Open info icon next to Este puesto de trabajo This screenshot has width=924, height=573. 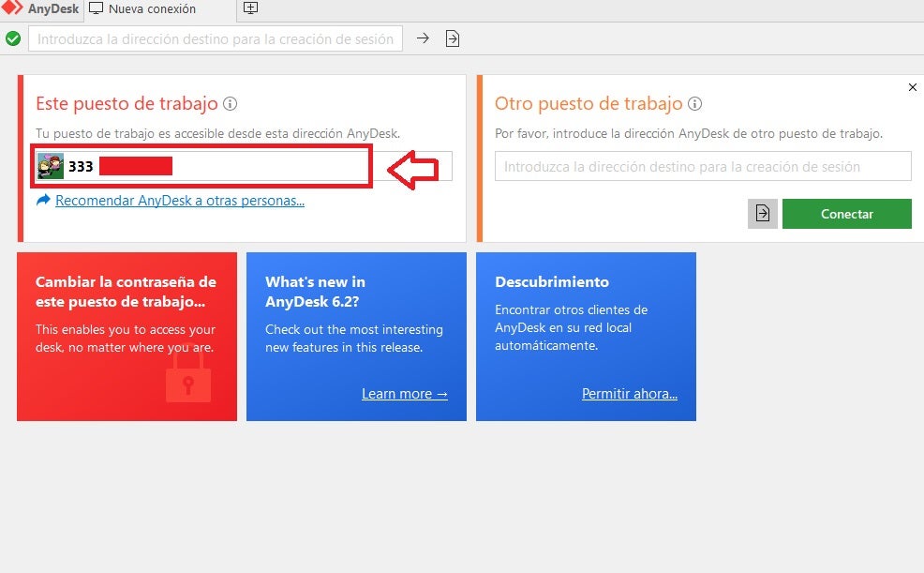tap(230, 104)
